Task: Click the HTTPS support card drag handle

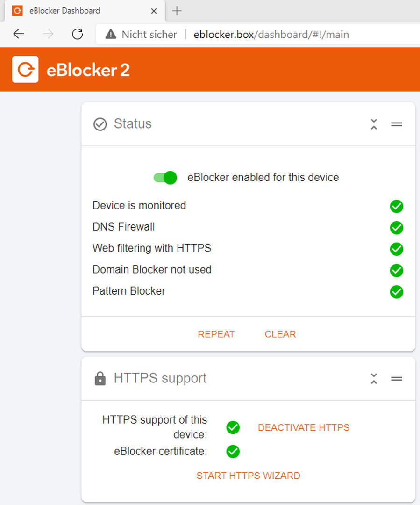Action: pyautogui.click(x=397, y=378)
